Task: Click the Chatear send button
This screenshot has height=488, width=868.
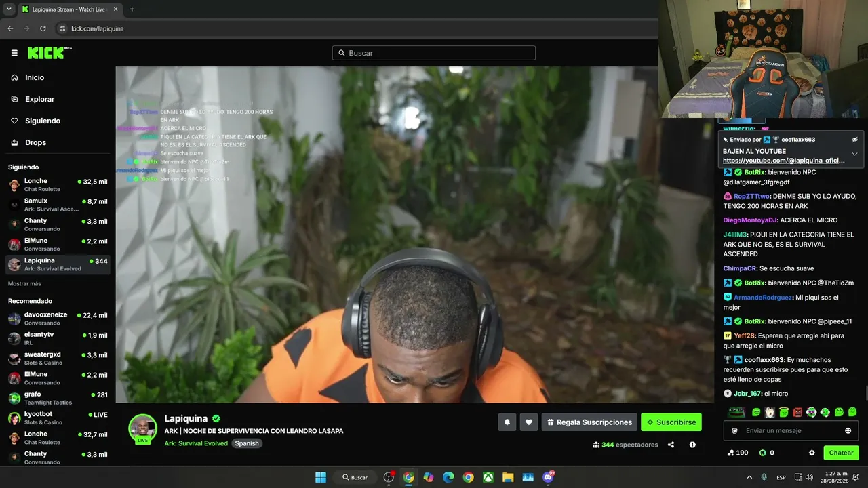Action: point(841,453)
